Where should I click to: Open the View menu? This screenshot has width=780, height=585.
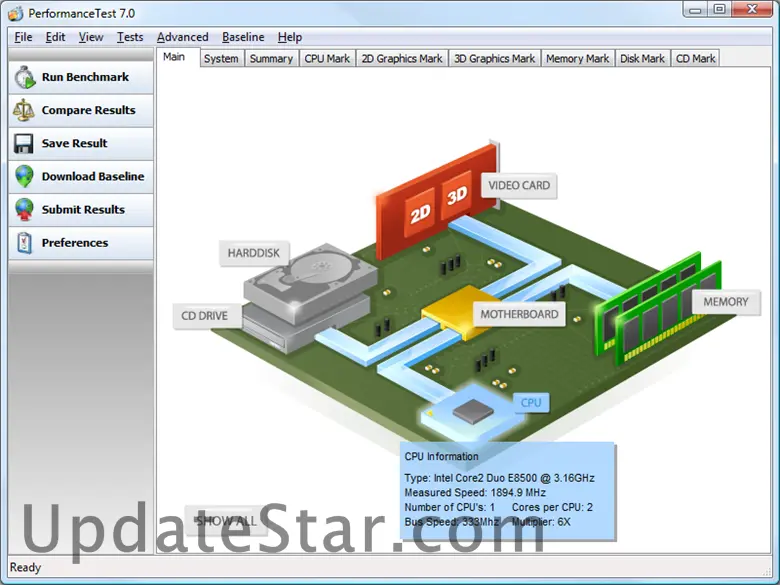tap(91, 37)
